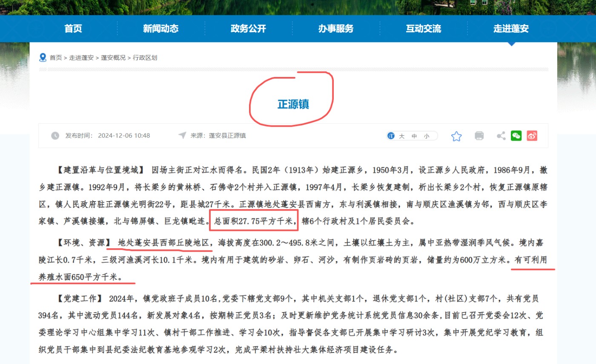
Task: Select 办事服务 in the navigation bar
Action: 336,28
